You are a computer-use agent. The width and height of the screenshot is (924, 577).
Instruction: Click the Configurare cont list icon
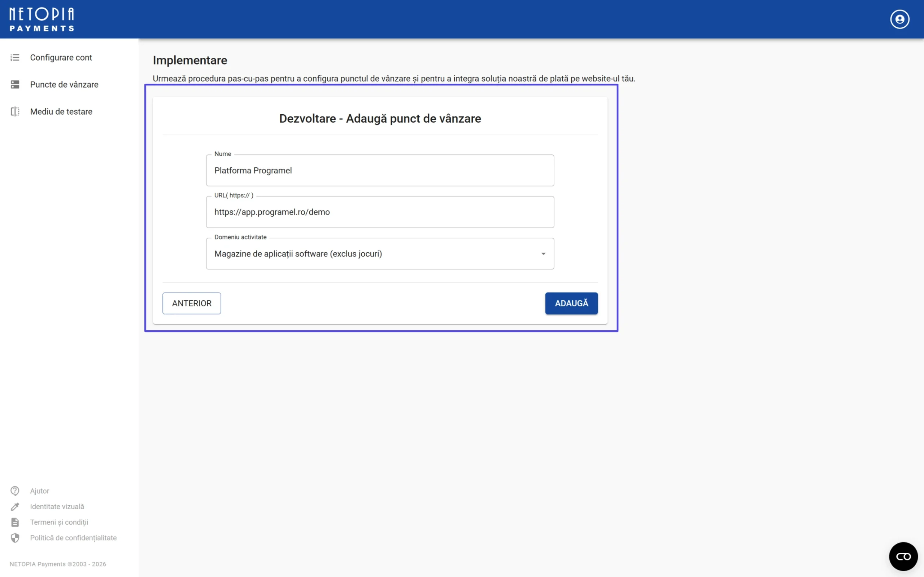pos(15,57)
